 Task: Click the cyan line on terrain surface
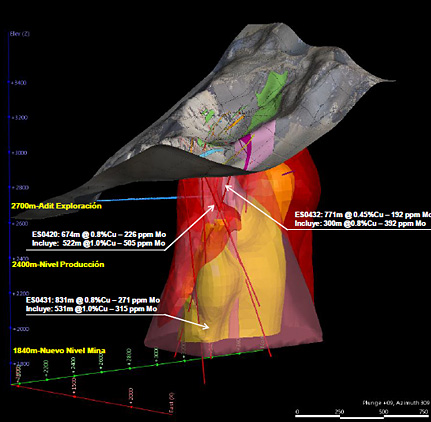pos(212,153)
